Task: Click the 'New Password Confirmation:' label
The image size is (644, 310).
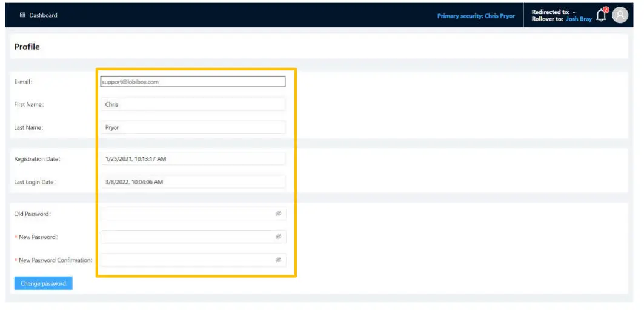Action: 56,260
